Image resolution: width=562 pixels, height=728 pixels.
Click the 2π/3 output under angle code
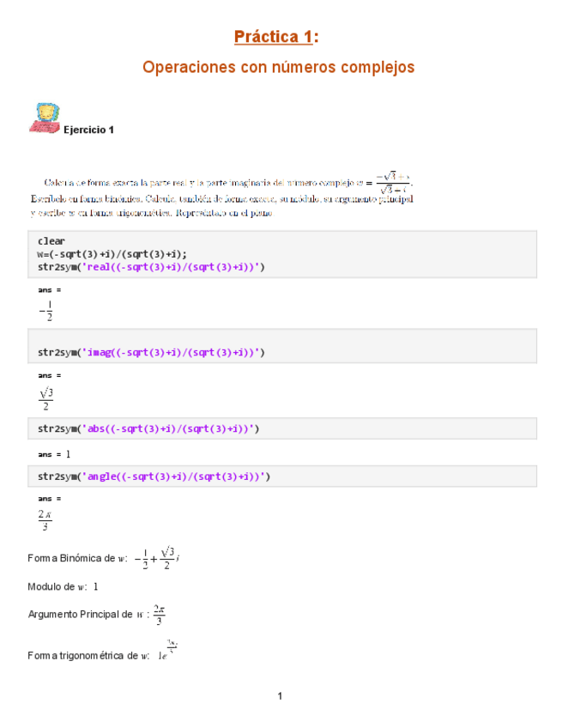pyautogui.click(x=45, y=519)
